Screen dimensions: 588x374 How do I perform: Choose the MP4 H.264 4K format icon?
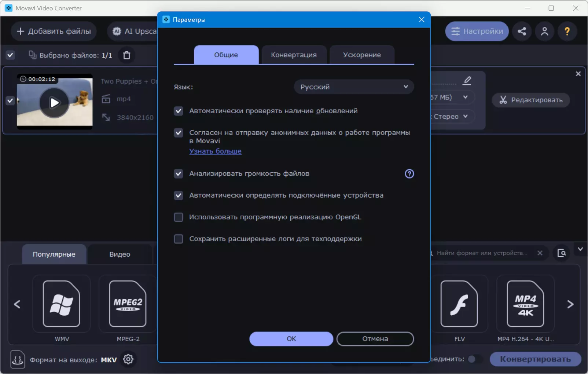pyautogui.click(x=525, y=304)
